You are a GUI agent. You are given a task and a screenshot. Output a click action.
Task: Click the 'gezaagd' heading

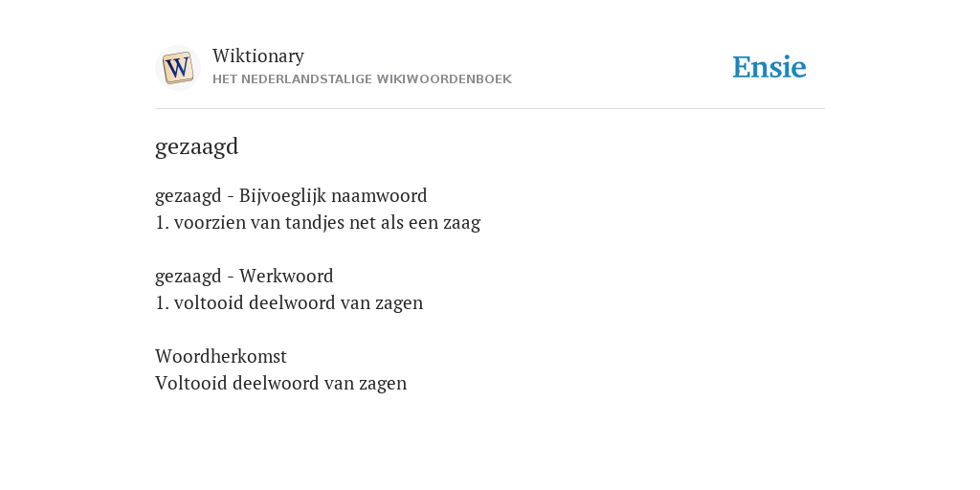click(x=197, y=146)
